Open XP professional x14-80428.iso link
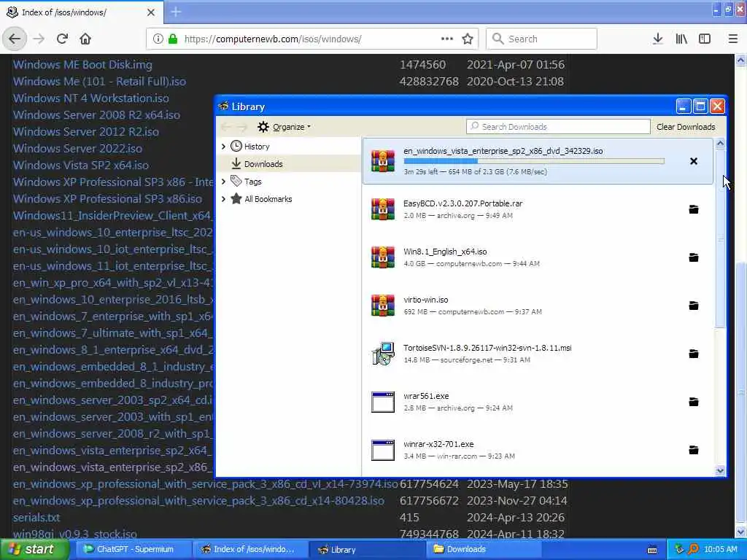This screenshot has width=747, height=560. coord(198,501)
